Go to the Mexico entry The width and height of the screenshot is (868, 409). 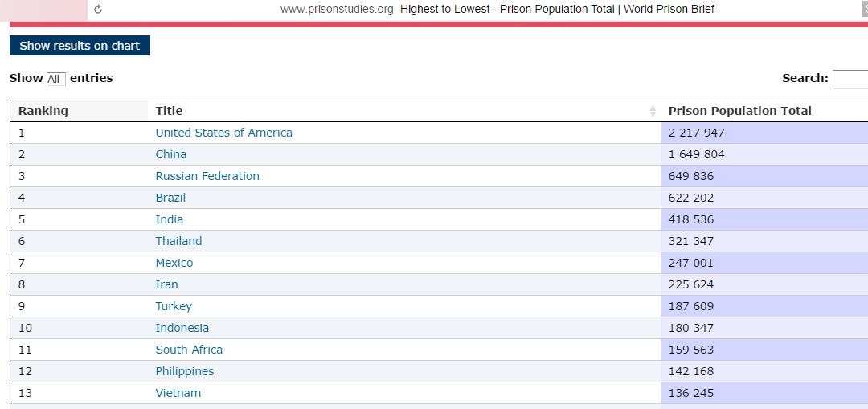174,263
